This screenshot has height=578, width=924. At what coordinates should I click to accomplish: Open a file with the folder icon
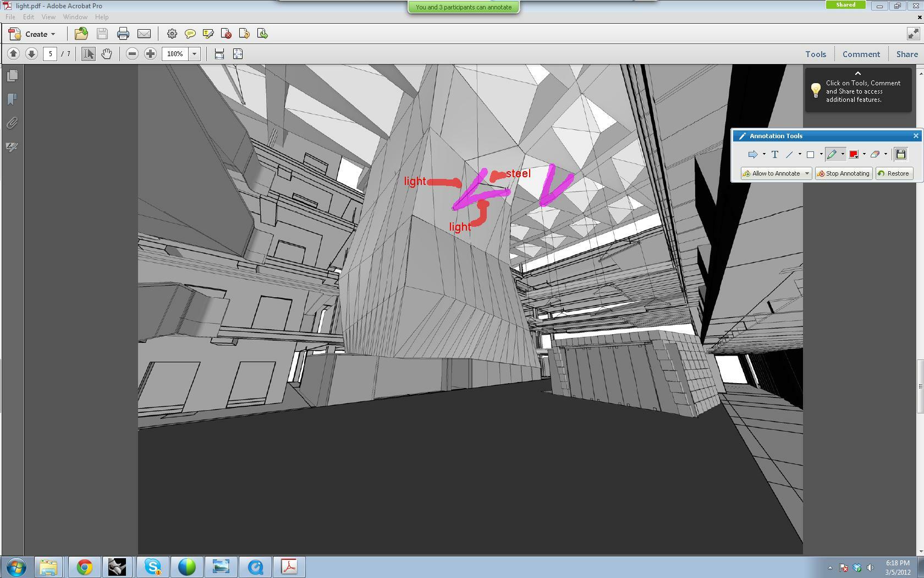(x=81, y=34)
